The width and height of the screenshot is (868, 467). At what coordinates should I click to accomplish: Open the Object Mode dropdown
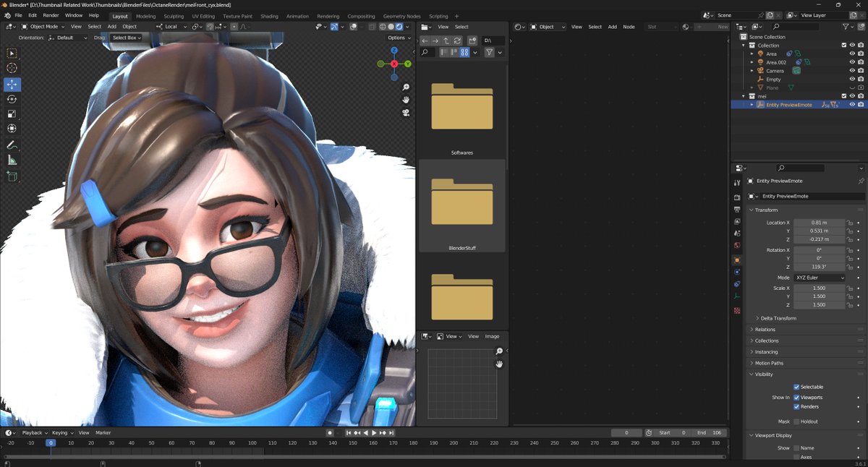tap(42, 27)
